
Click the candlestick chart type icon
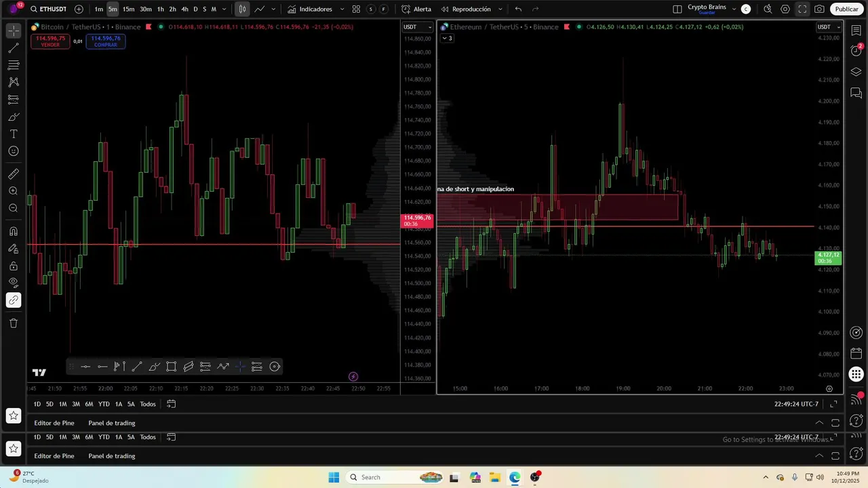[242, 9]
